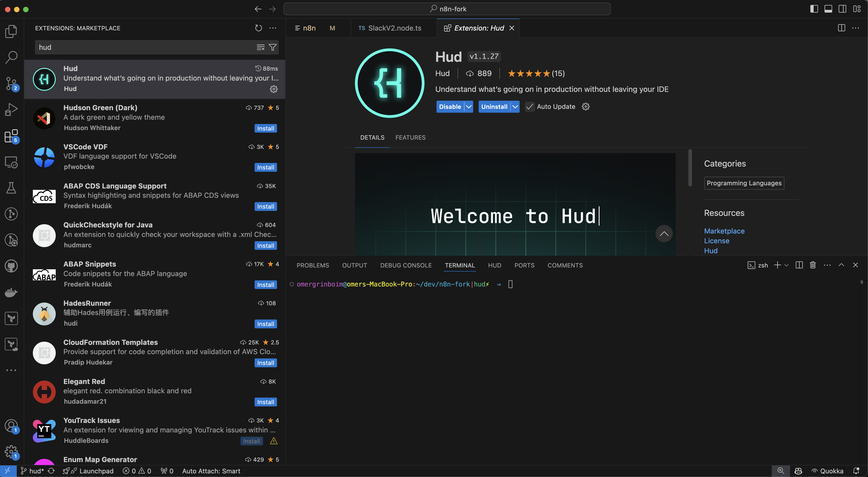The width and height of the screenshot is (868, 477).
Task: Toggle the primary side bar layout icon
Action: pyautogui.click(x=814, y=9)
